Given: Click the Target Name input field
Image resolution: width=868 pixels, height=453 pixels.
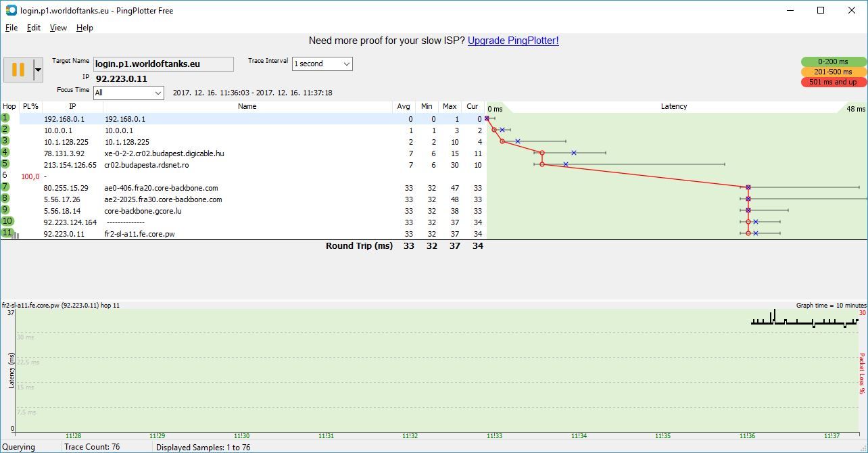Looking at the screenshot, I should pos(164,64).
